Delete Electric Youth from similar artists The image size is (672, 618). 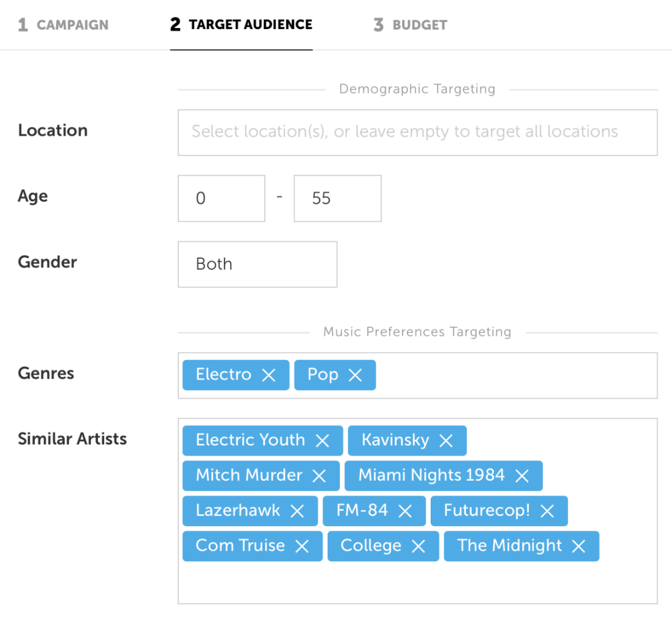click(323, 440)
